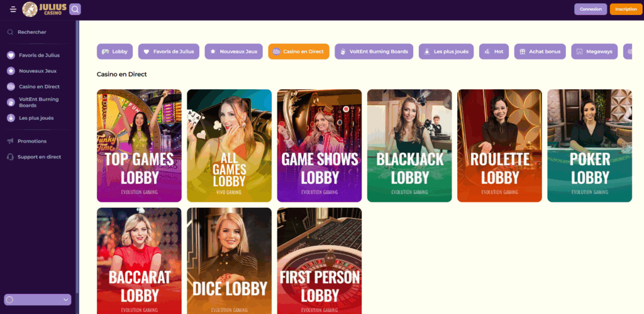Click the headset Support en direct icon

11,157
